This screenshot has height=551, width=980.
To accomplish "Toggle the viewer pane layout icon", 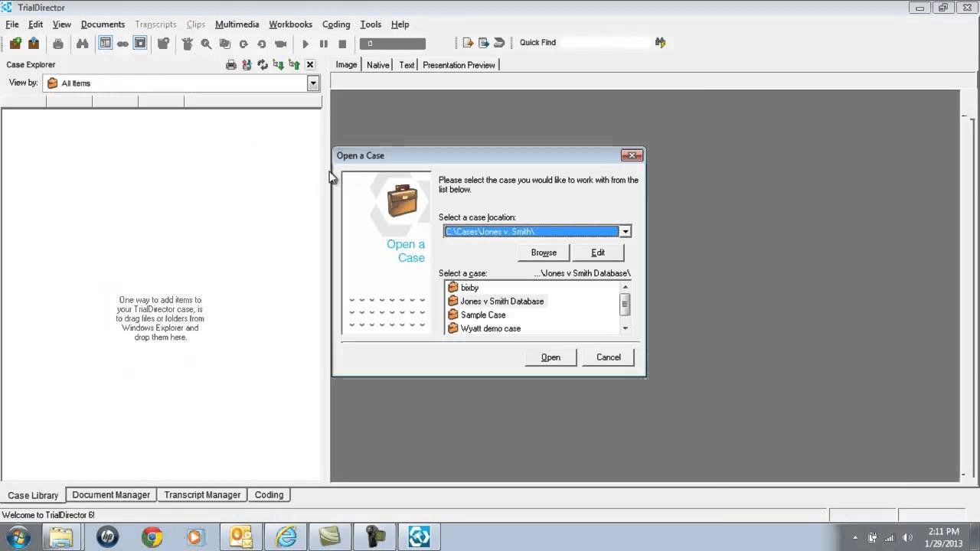I will [x=140, y=44].
